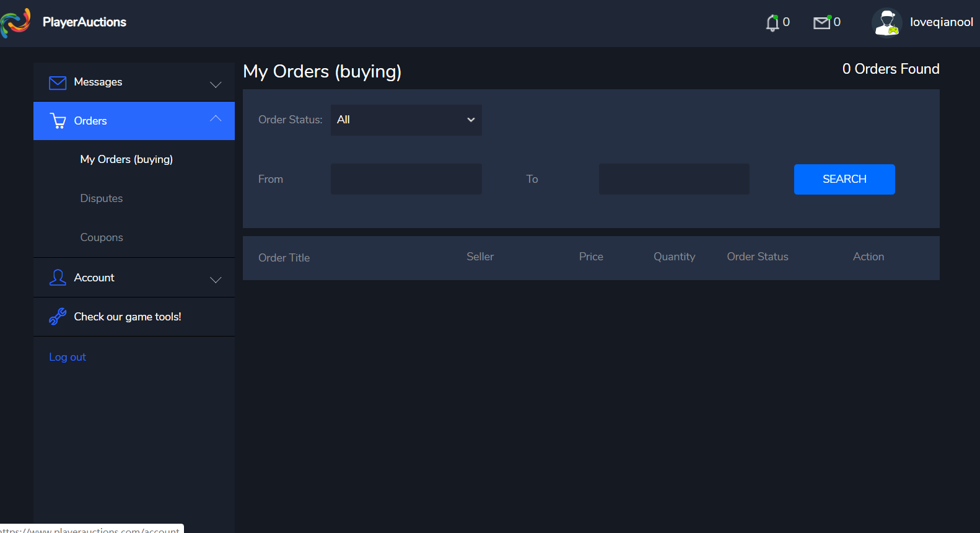Click the Log out link
Image resolution: width=980 pixels, height=533 pixels.
click(x=68, y=357)
